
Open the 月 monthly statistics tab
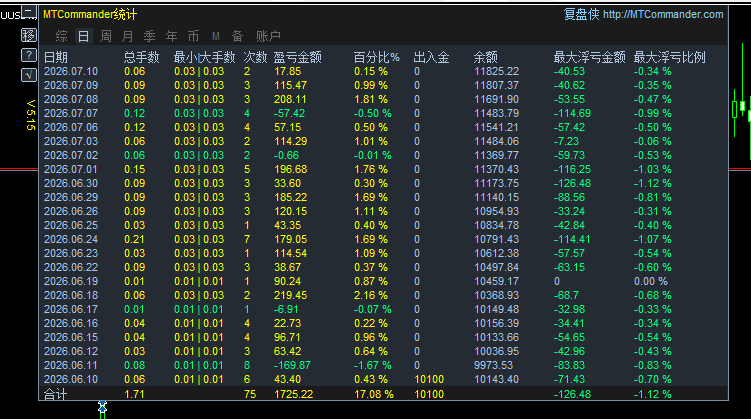pos(127,36)
